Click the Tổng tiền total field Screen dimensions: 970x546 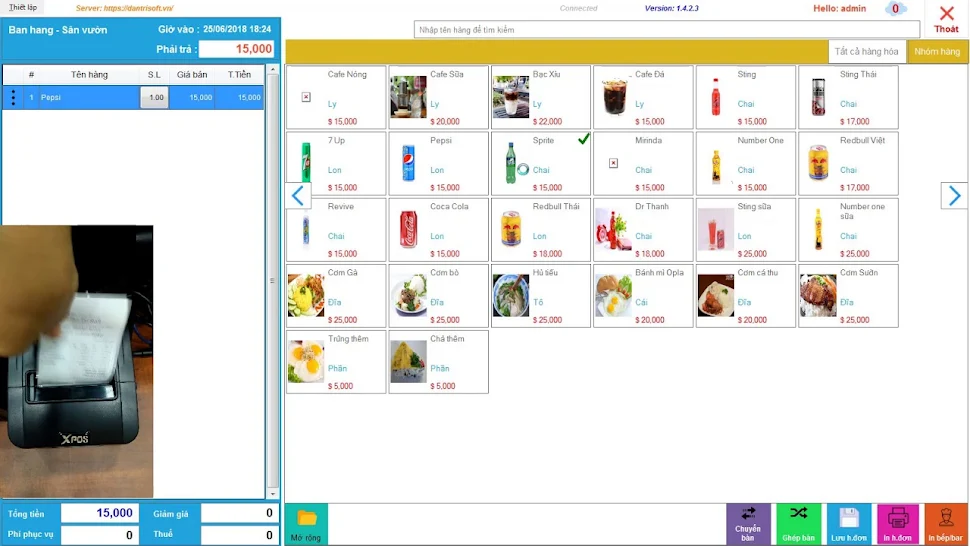click(x=100, y=513)
